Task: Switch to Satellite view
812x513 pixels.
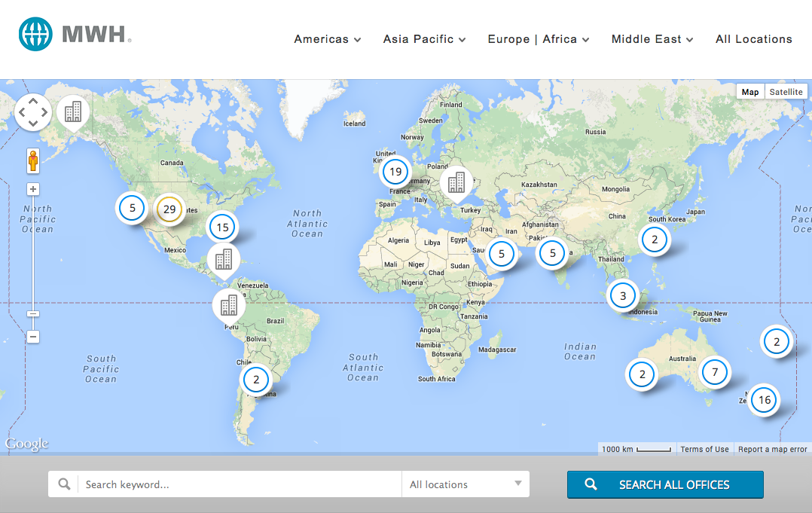Action: (786, 91)
